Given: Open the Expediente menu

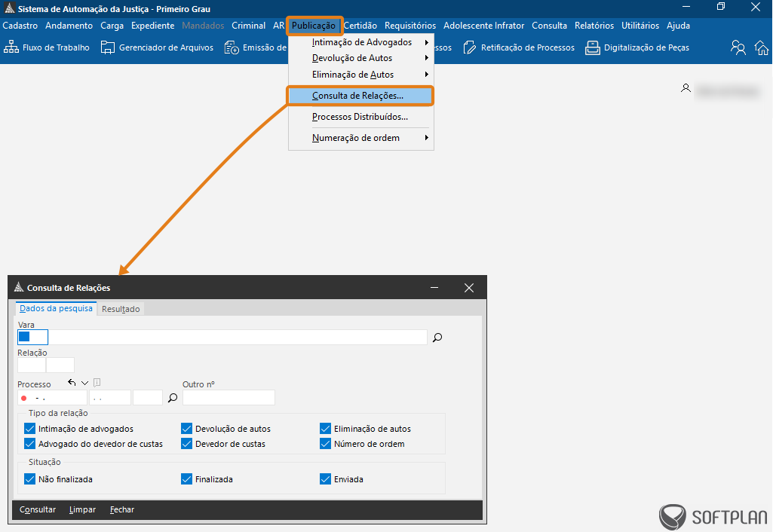Looking at the screenshot, I should click(x=153, y=26).
